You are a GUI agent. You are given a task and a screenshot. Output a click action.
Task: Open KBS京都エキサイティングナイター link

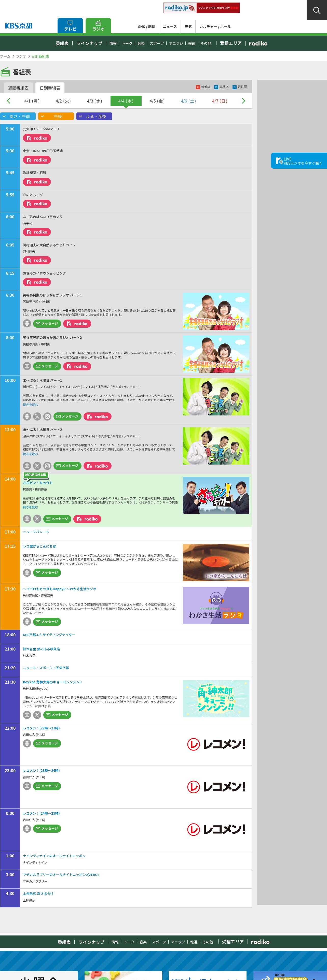[x=49, y=635]
